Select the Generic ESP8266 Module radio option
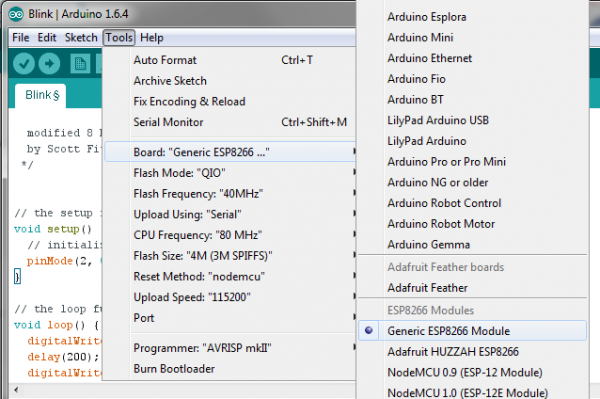The height and width of the screenshot is (399, 600). coord(472,331)
